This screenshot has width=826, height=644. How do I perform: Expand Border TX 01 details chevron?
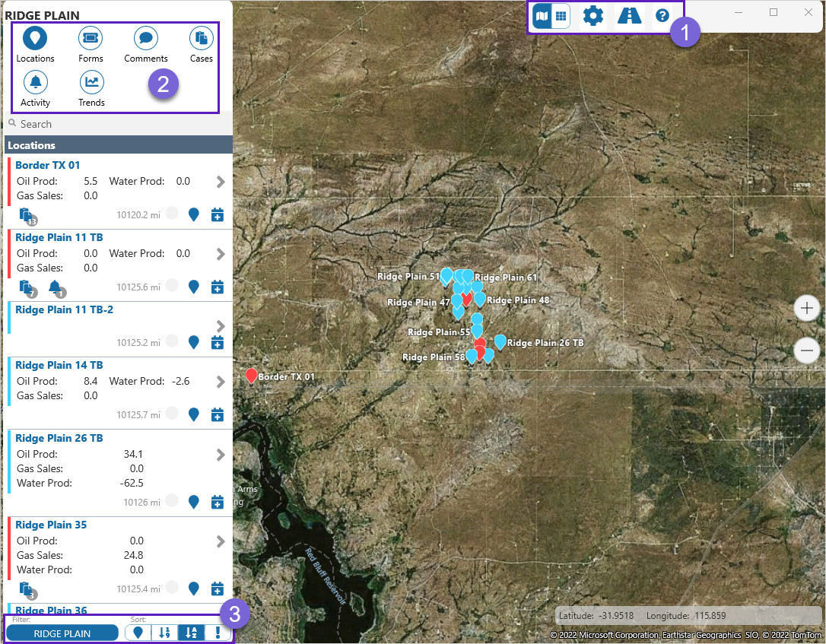pos(221,182)
